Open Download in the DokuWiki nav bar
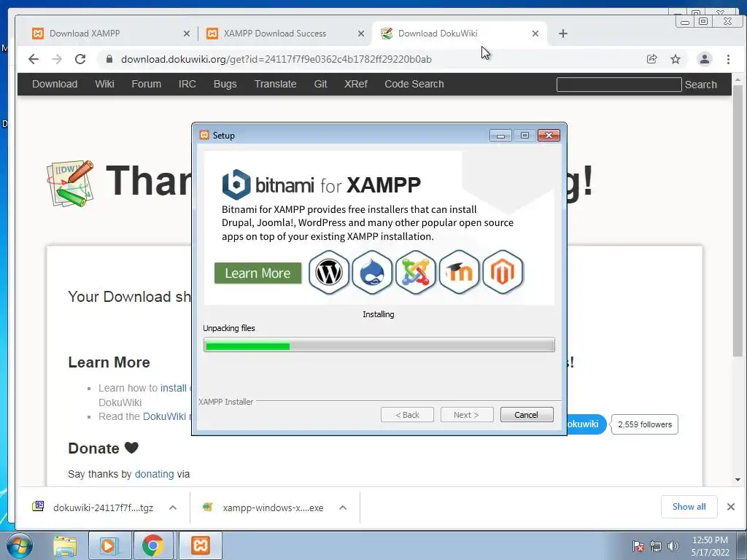 (x=55, y=84)
